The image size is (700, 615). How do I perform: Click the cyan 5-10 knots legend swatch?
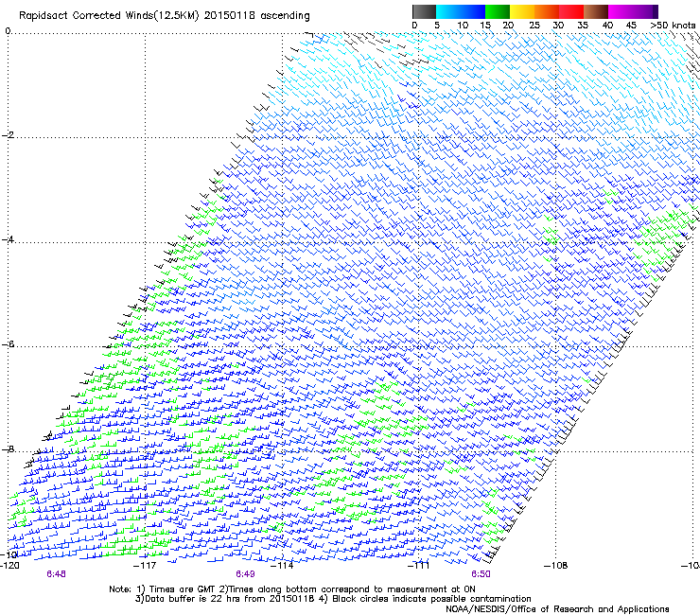click(x=448, y=11)
